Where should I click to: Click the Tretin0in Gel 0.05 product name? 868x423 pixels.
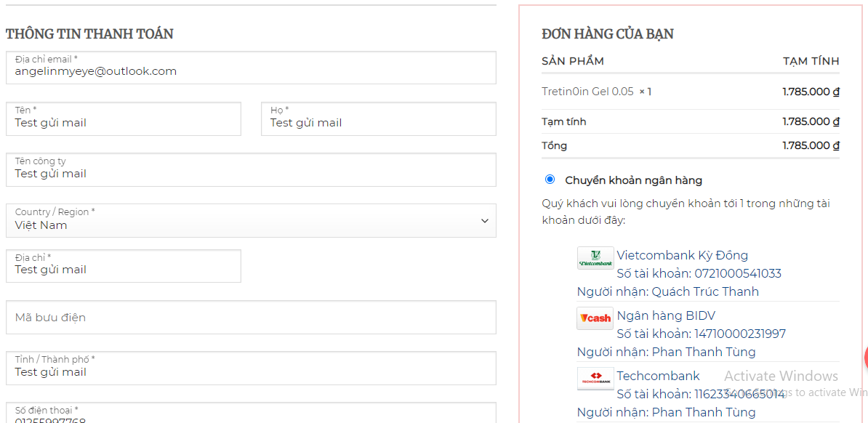click(x=587, y=92)
